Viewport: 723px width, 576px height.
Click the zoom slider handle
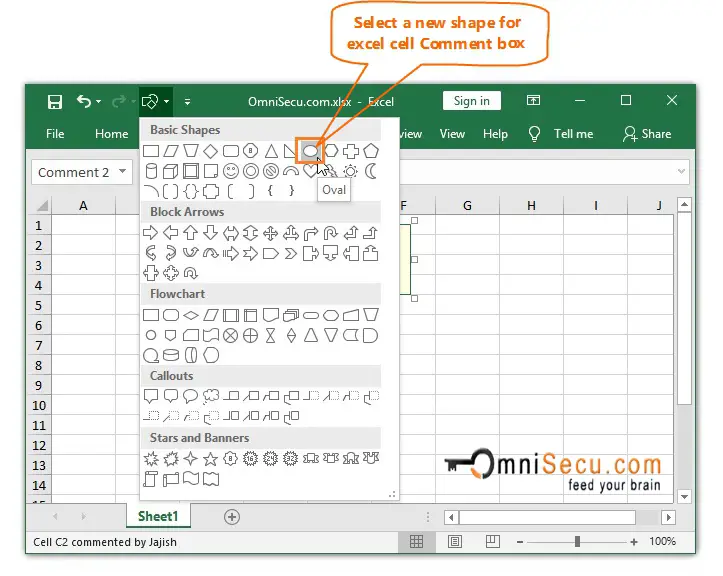(x=577, y=542)
